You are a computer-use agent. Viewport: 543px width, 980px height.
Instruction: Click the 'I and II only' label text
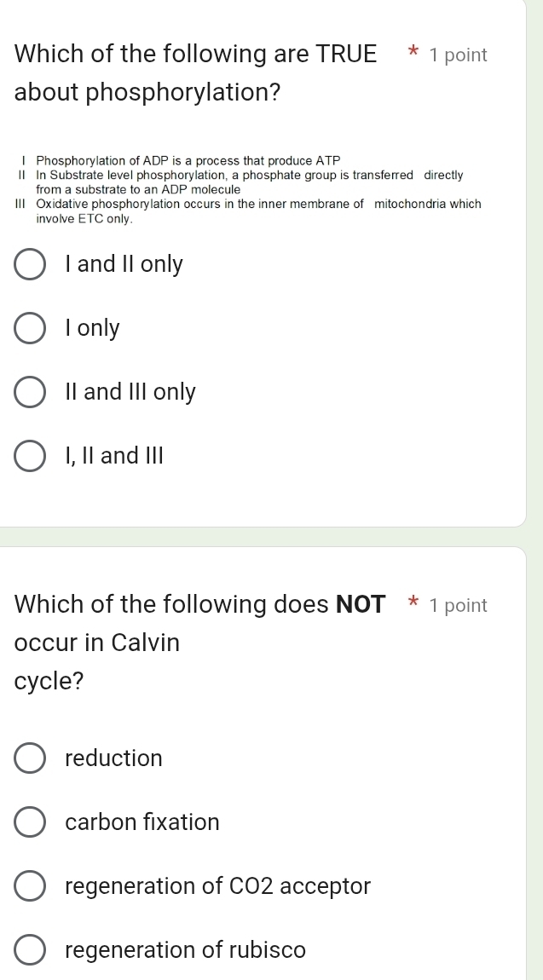point(124,264)
